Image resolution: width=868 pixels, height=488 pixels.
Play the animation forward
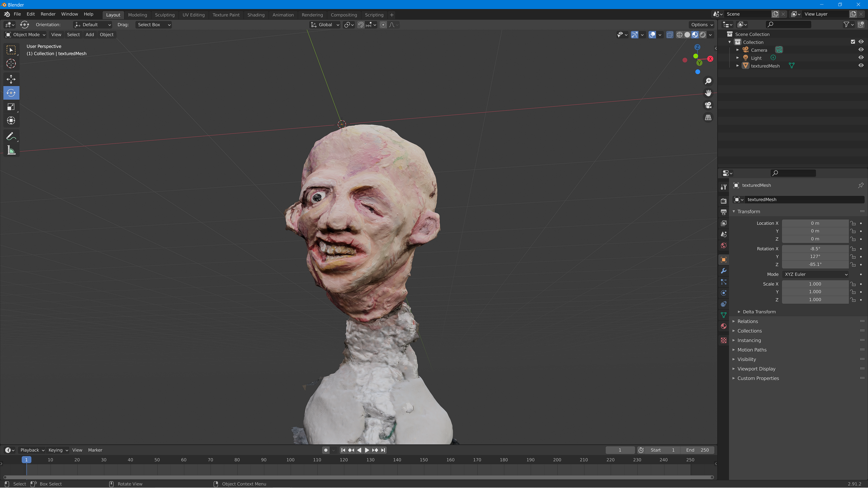pos(367,450)
